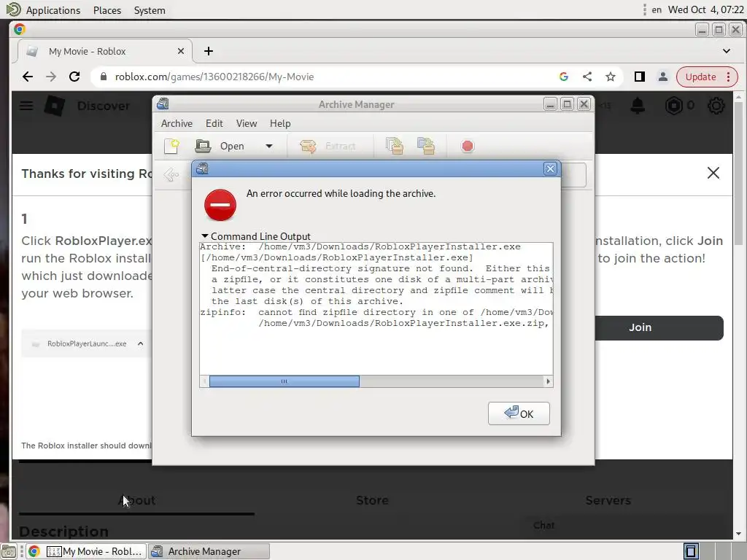Click the Extract toolbar button
The image size is (747, 560).
[x=328, y=146]
